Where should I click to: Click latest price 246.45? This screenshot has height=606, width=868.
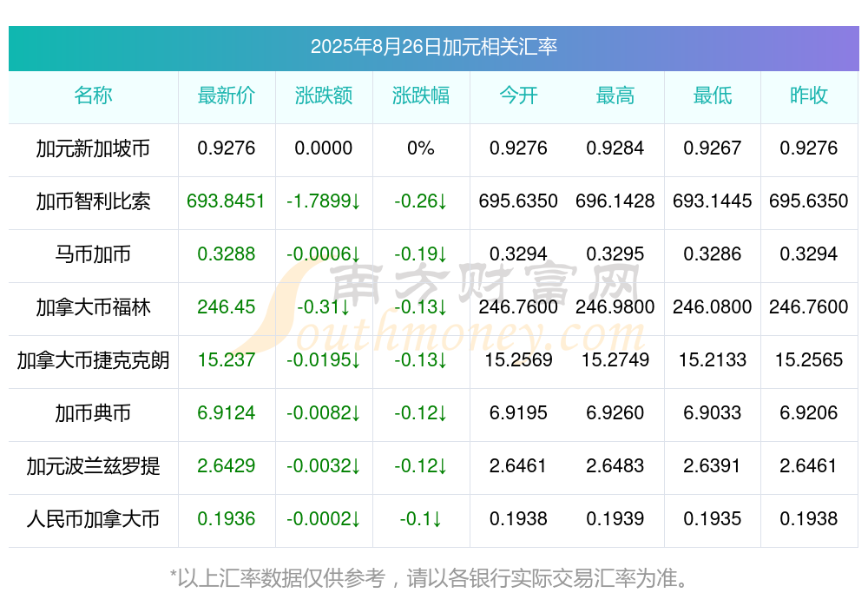[227, 306]
